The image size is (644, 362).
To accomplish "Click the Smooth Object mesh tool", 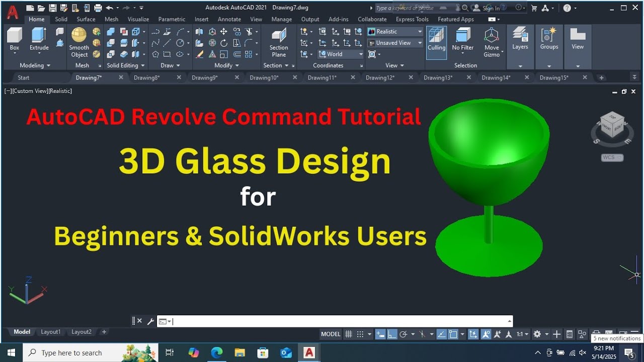I will tap(79, 42).
